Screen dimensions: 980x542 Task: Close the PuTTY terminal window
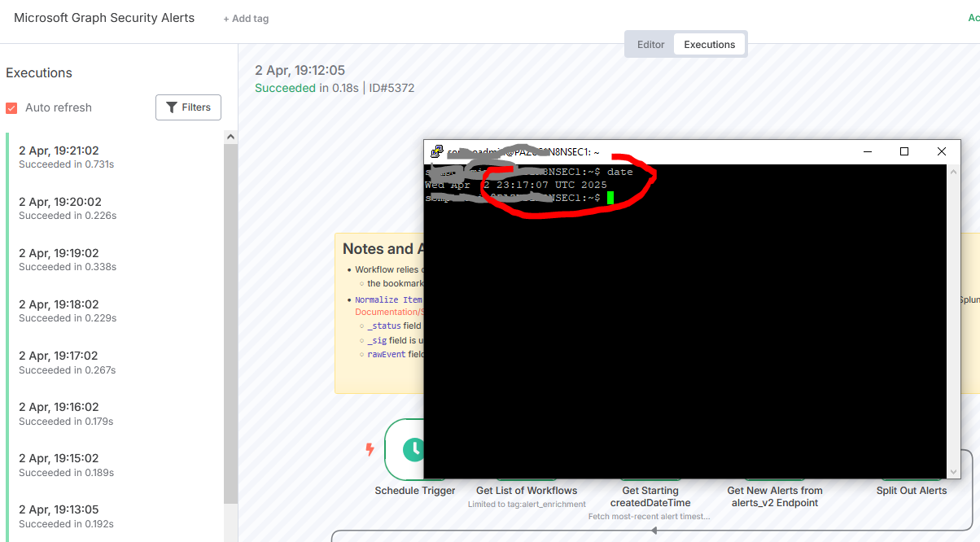click(x=942, y=151)
